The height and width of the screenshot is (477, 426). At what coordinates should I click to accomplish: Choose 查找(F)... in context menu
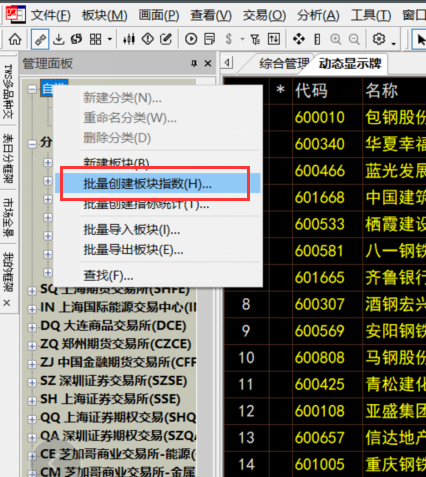[157, 276]
